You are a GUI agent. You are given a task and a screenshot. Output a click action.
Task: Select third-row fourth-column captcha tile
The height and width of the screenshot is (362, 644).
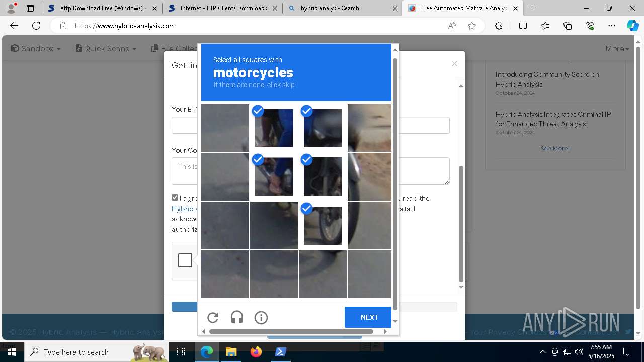point(369,225)
